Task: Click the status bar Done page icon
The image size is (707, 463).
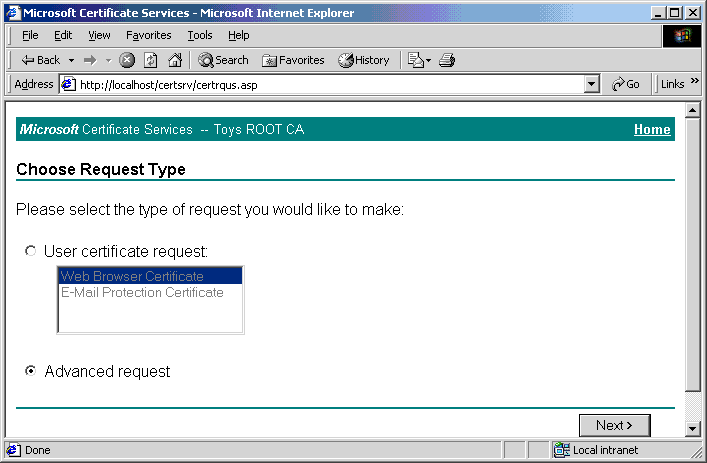Action: click(13, 449)
